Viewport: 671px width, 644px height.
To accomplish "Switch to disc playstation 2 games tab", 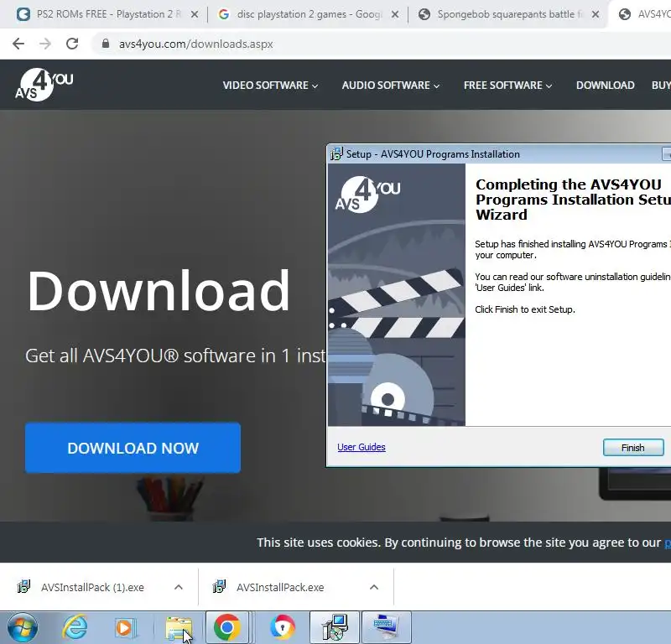I will [308, 14].
